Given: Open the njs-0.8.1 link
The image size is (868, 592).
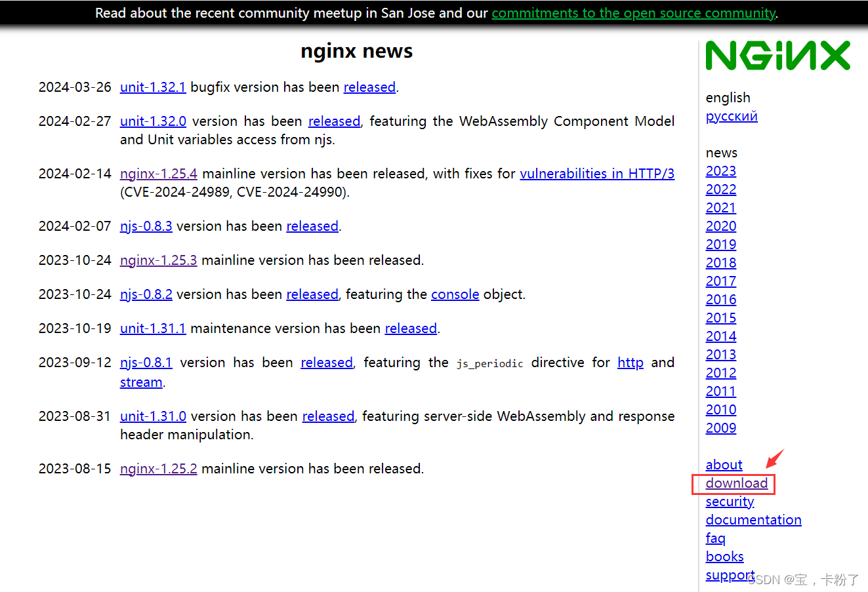Looking at the screenshot, I should (x=146, y=363).
